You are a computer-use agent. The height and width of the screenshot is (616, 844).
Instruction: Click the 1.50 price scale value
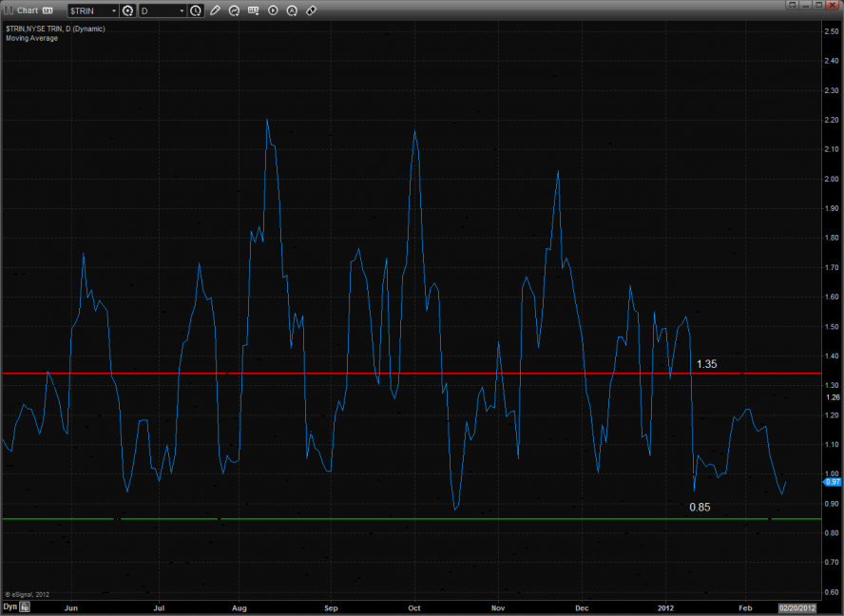pyautogui.click(x=832, y=326)
